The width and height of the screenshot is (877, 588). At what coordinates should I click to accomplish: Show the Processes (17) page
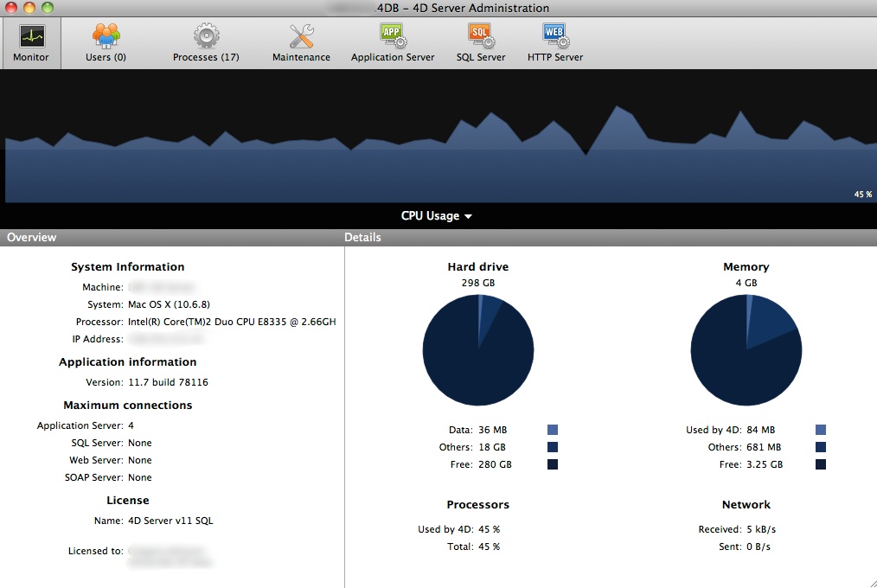pyautogui.click(x=206, y=37)
